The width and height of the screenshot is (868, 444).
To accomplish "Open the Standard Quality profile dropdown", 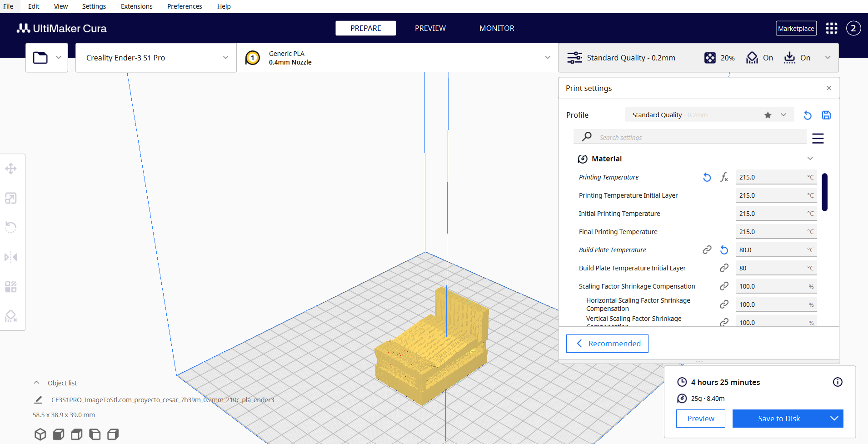I will tap(709, 115).
